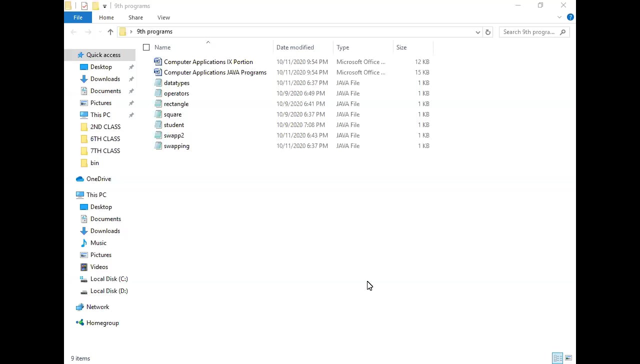This screenshot has height=364, width=640.
Task: Expand the ribbon using the chevron near Help
Action: click(x=559, y=17)
